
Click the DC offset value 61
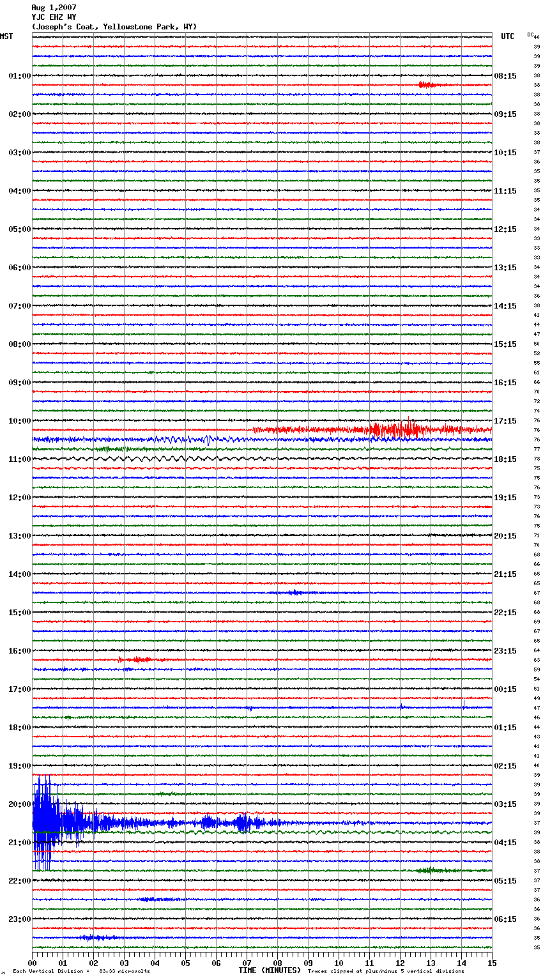[x=537, y=373]
